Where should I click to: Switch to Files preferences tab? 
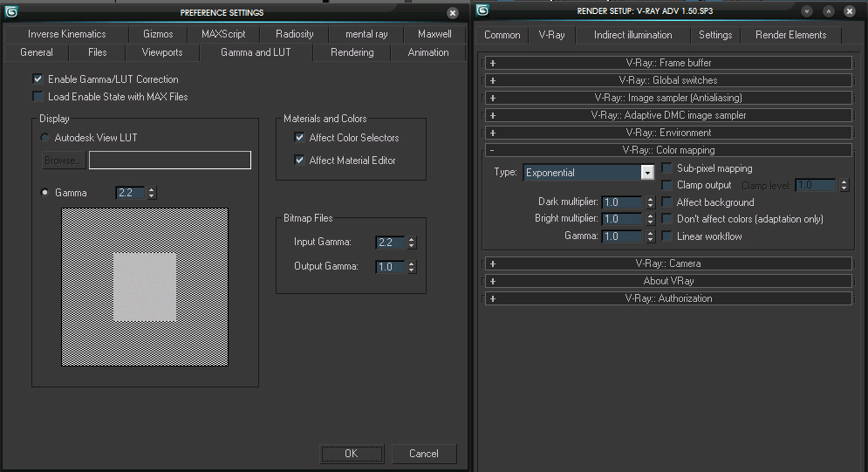tap(97, 52)
